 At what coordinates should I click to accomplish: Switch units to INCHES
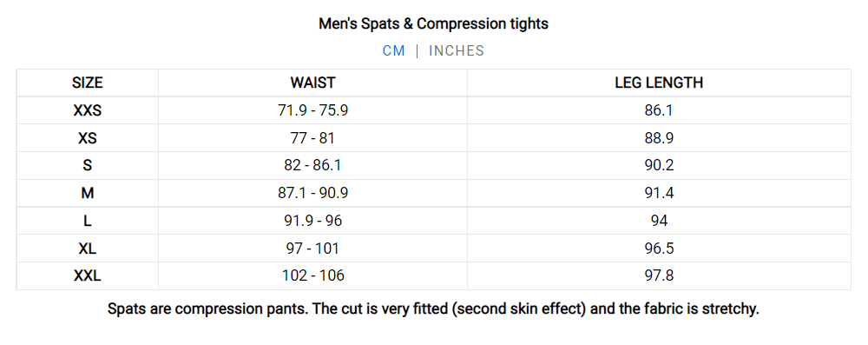457,51
